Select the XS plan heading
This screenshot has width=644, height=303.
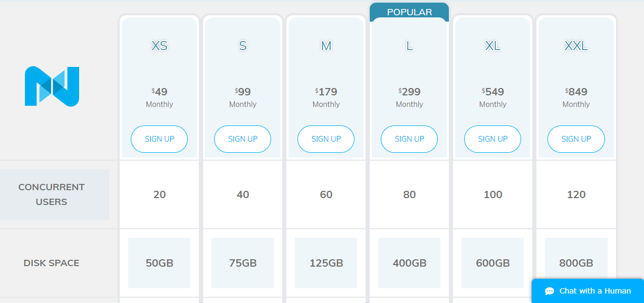coord(159,46)
